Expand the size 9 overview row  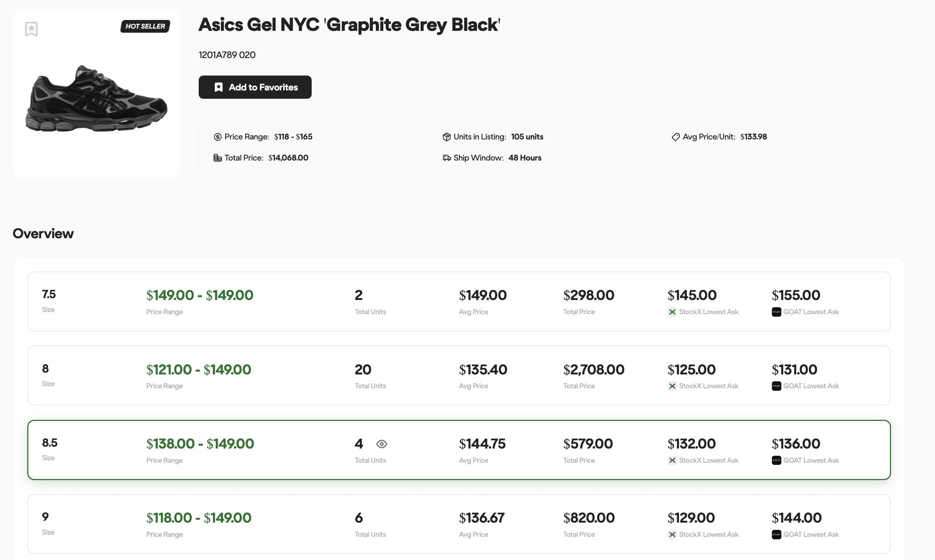point(459,524)
